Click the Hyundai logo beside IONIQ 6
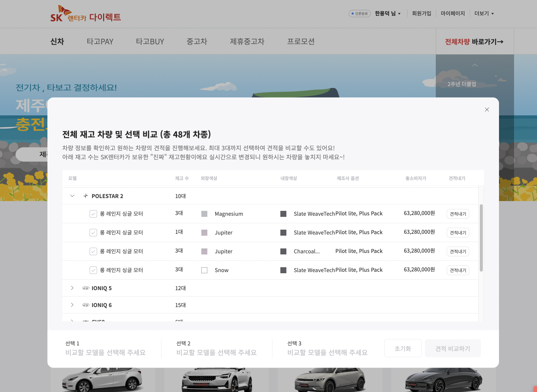 [x=86, y=305]
